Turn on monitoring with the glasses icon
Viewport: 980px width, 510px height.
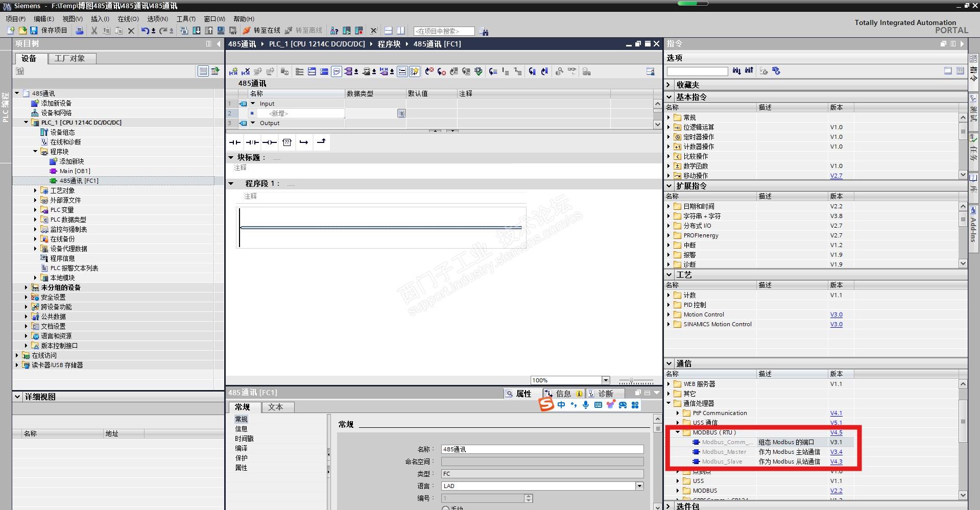572,71
